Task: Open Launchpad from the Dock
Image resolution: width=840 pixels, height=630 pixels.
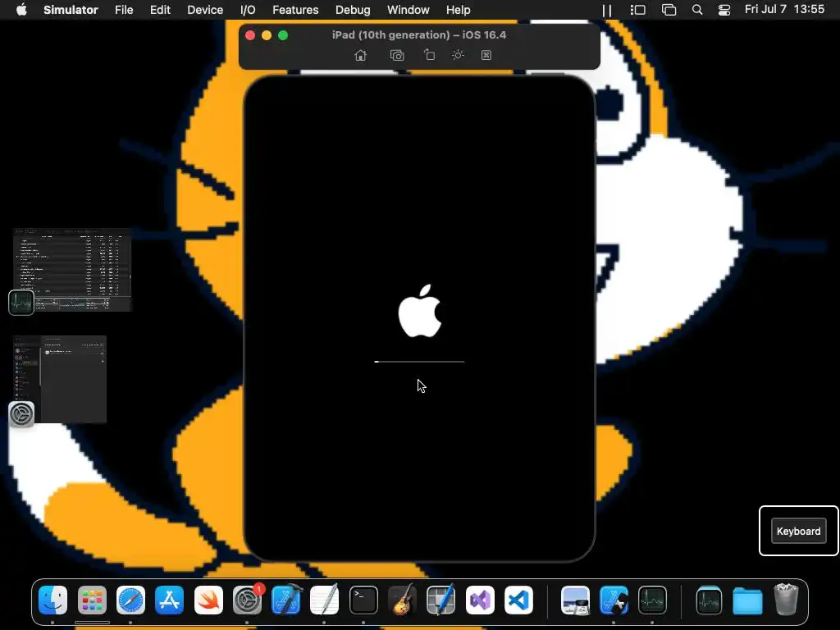Action: (92, 600)
